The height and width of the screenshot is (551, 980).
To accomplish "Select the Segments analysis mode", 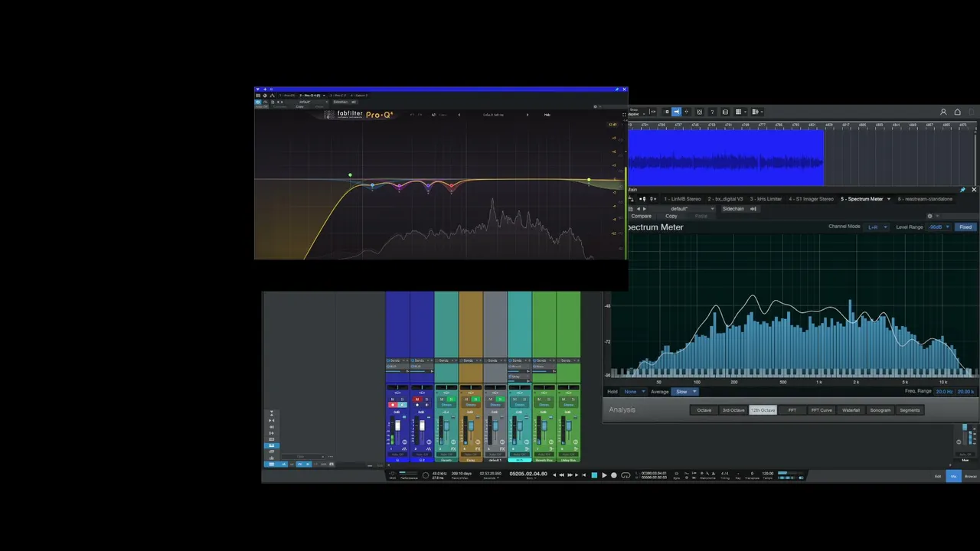I will coord(910,410).
